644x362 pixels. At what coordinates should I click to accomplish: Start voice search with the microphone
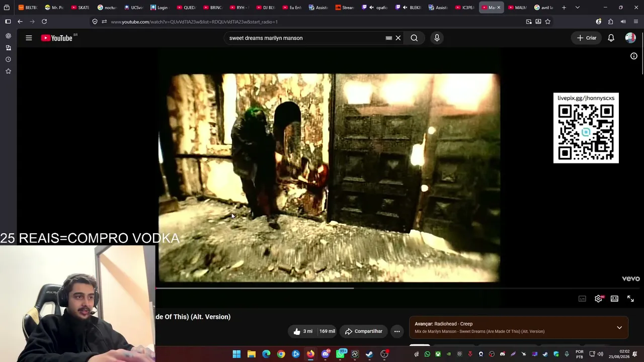437,38
